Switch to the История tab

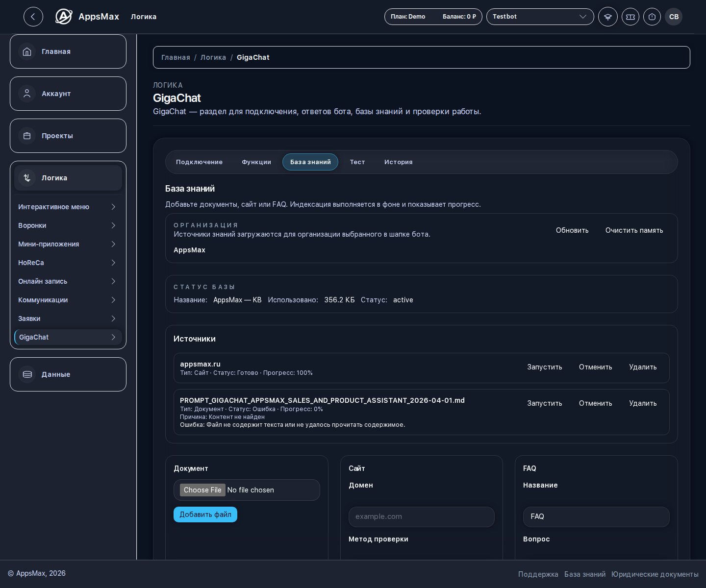(398, 162)
